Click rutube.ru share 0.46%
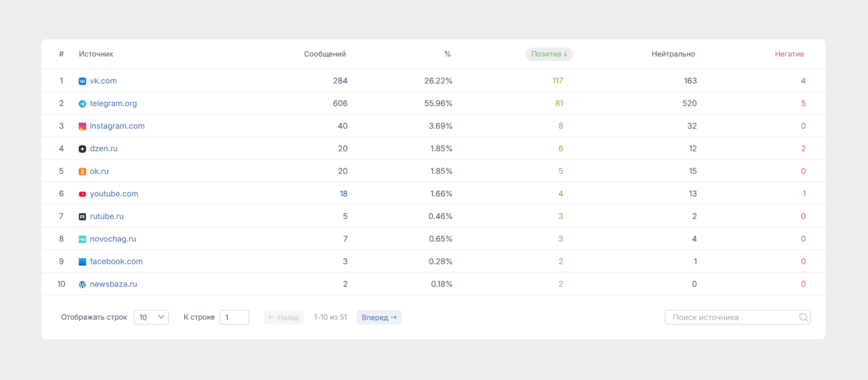 pyautogui.click(x=440, y=216)
